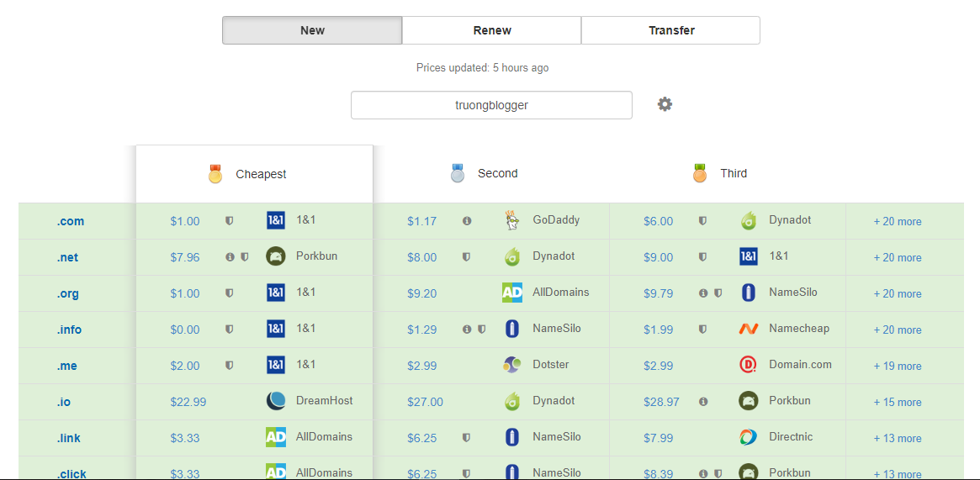Click the $8.00 Dynadot price for .net
Image resolution: width=980 pixels, height=480 pixels.
[422, 257]
